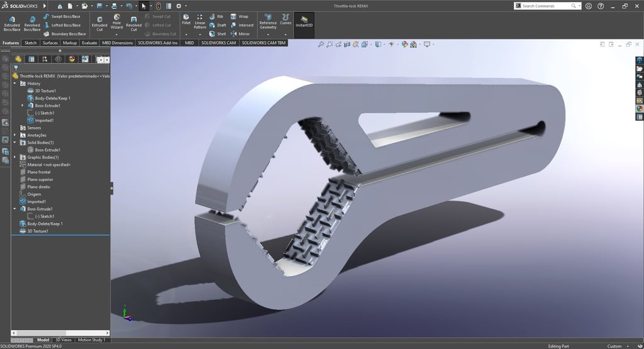644x349 pixels.
Task: Click the Home icon in title toolbar
Action: pos(60,6)
